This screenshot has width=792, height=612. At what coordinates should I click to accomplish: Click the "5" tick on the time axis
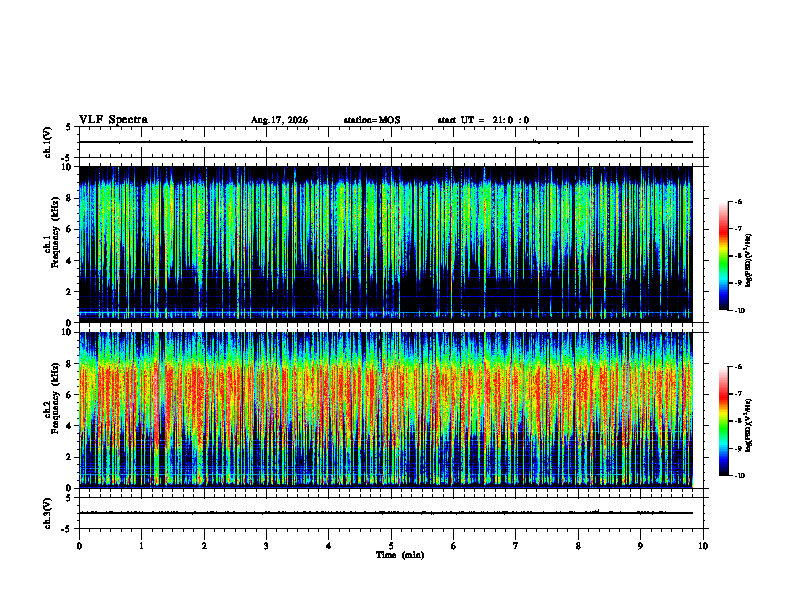click(x=391, y=546)
